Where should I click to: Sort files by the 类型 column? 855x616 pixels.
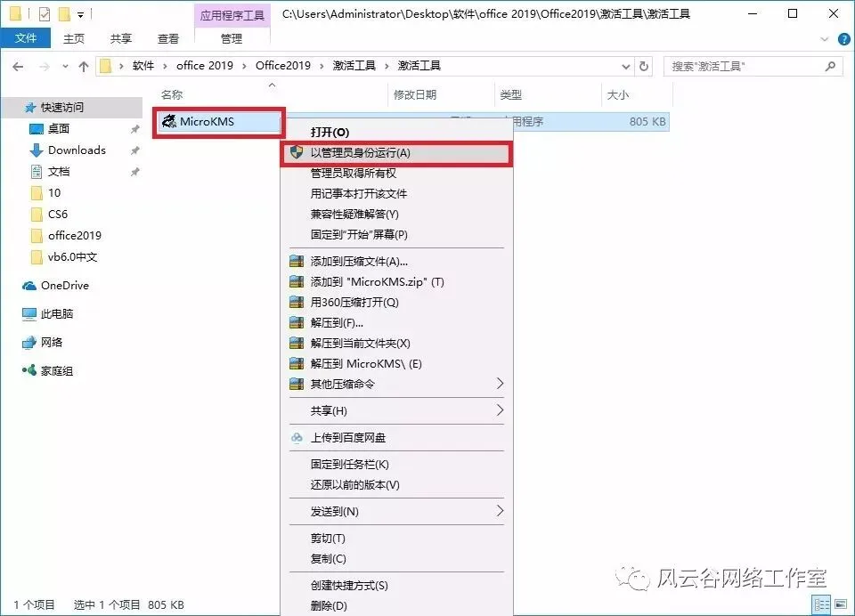coord(511,95)
